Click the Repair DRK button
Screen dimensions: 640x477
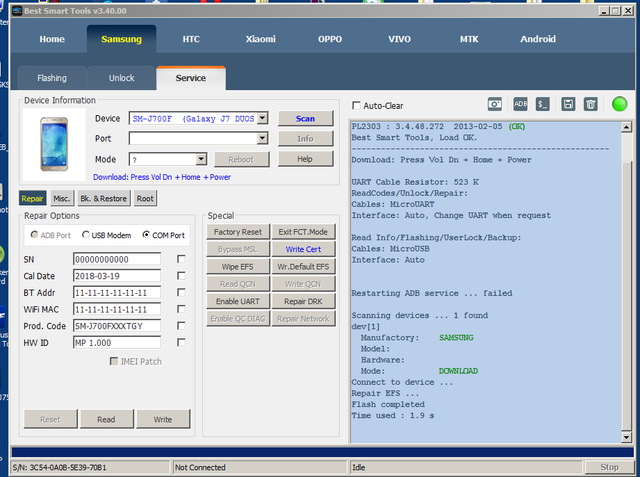point(303,301)
